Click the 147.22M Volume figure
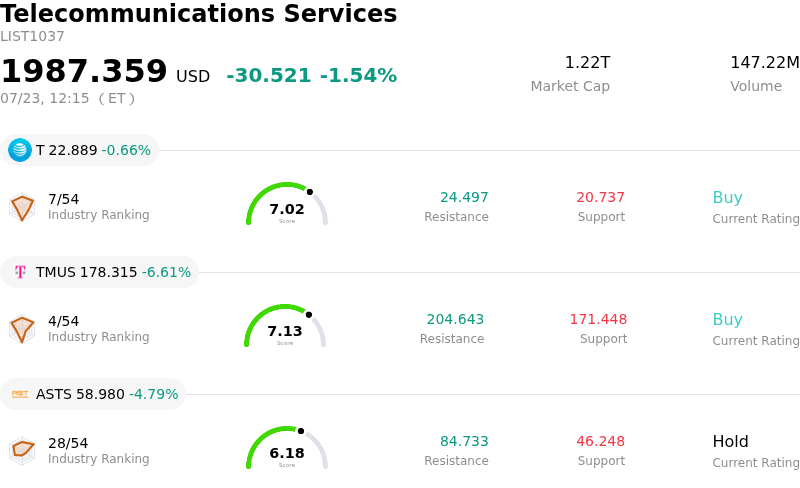Image resolution: width=800 pixels, height=488 pixels. [765, 63]
